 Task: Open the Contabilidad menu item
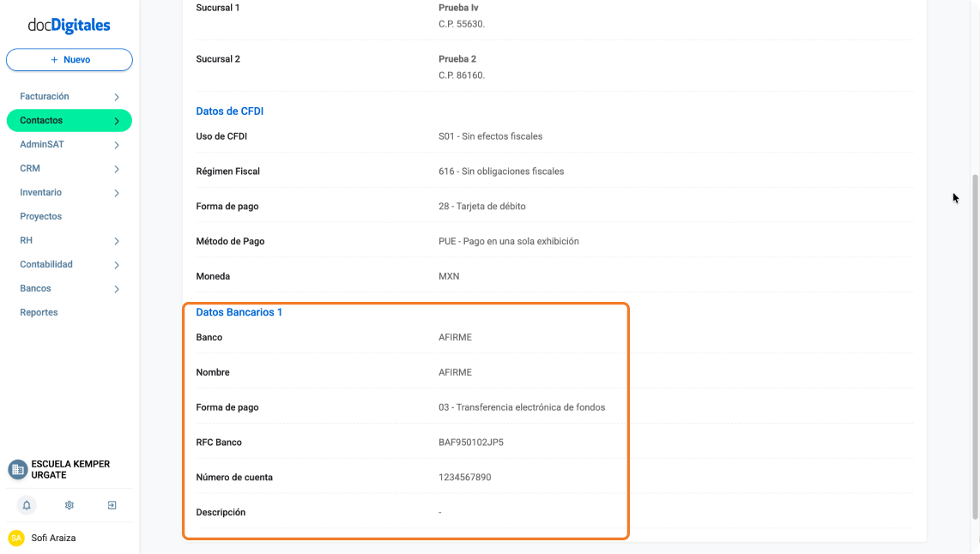(46, 265)
